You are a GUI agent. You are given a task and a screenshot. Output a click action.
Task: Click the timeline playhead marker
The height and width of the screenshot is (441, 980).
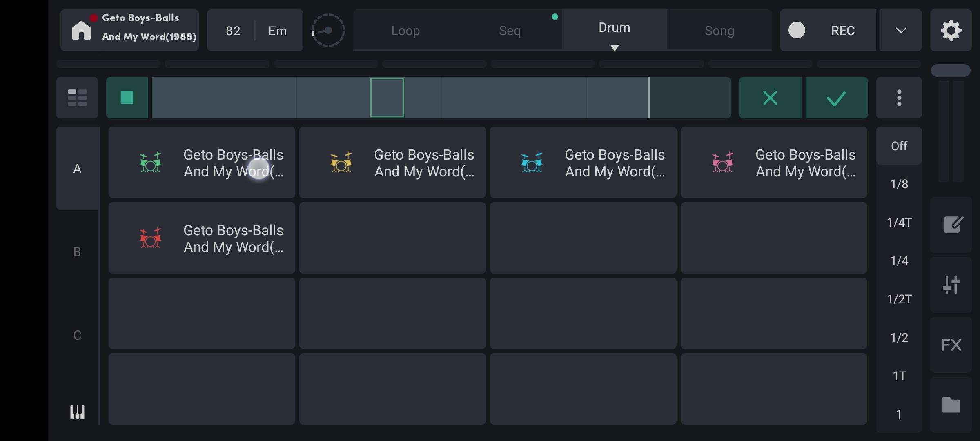649,98
